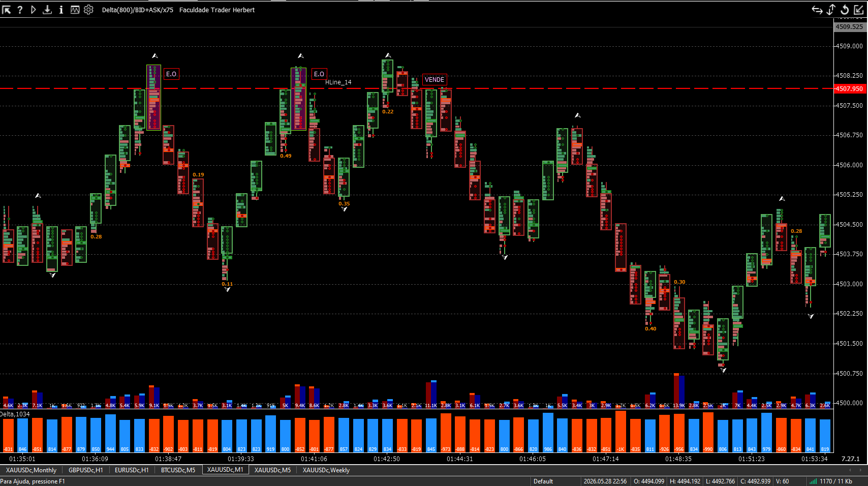Click the red 4507.950 price level marker

click(x=849, y=88)
